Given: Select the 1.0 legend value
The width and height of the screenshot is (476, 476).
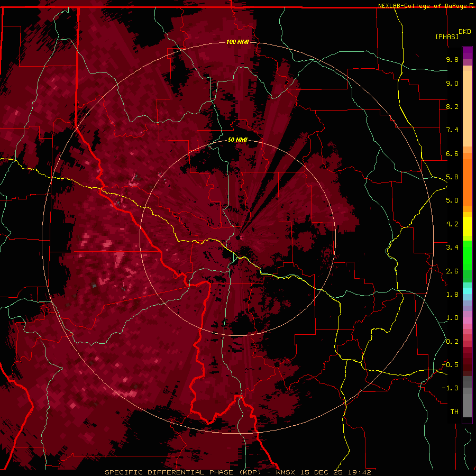Looking at the screenshot, I should click(452, 318).
